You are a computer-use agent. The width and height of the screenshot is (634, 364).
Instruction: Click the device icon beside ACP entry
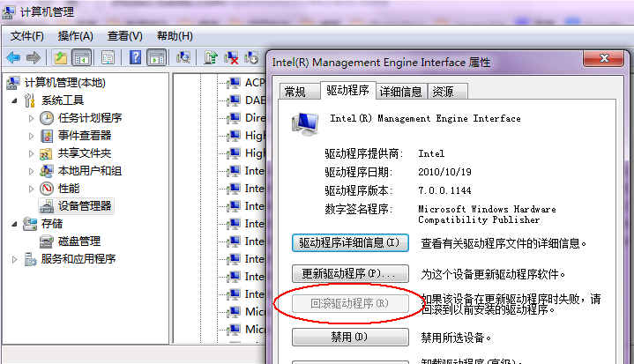point(233,83)
